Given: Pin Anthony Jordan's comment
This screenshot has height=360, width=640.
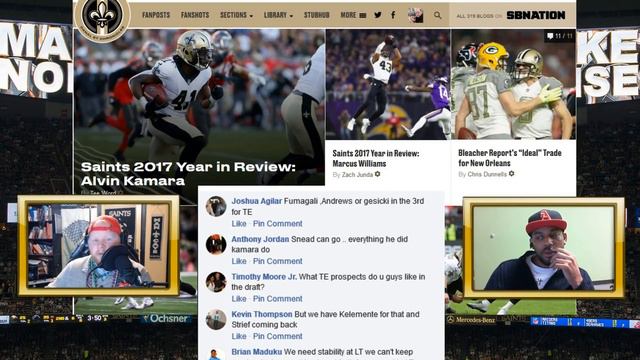Looking at the screenshot, I should (x=278, y=261).
